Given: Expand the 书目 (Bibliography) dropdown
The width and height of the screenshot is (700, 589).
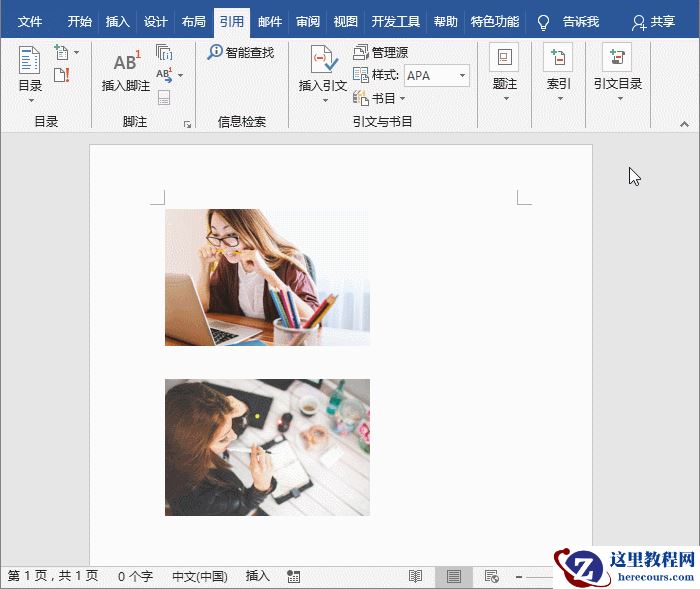Looking at the screenshot, I should click(x=381, y=99).
